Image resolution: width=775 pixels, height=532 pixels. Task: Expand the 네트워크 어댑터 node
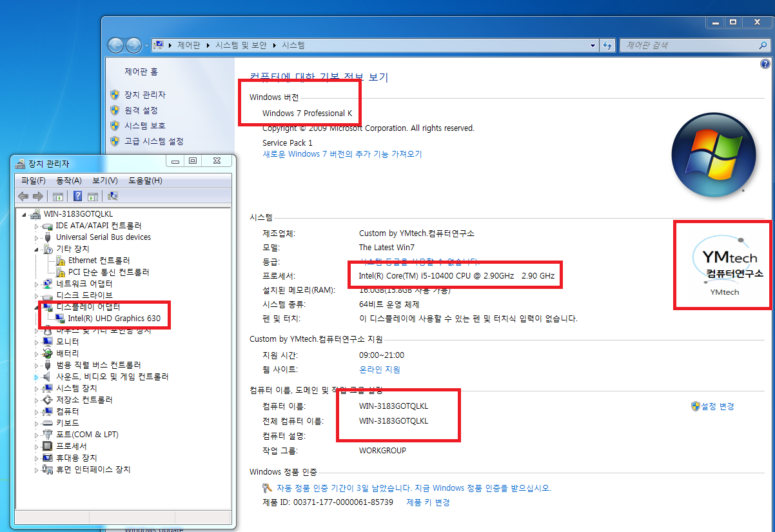[x=37, y=284]
